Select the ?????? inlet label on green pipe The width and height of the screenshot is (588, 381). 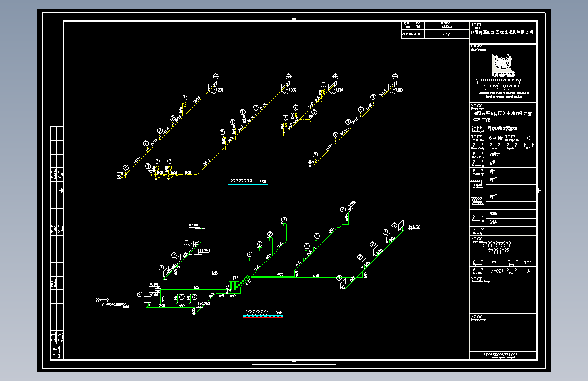click(102, 300)
